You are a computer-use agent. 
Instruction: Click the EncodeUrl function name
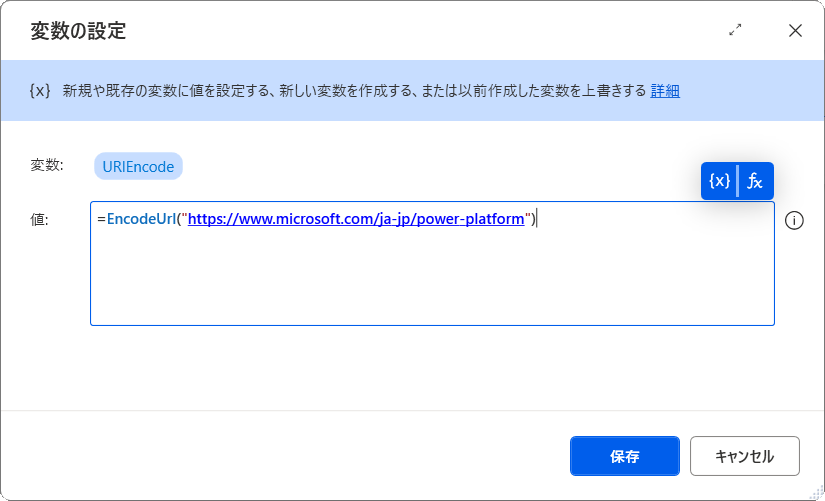(141, 219)
